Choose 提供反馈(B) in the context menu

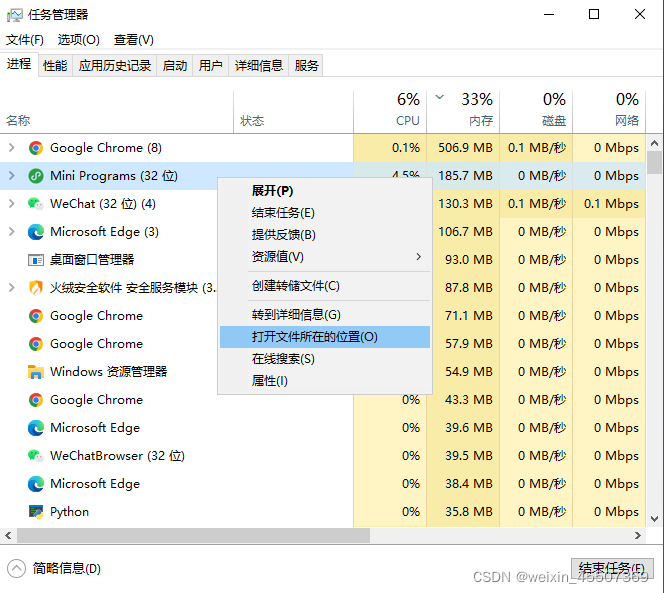[325, 235]
